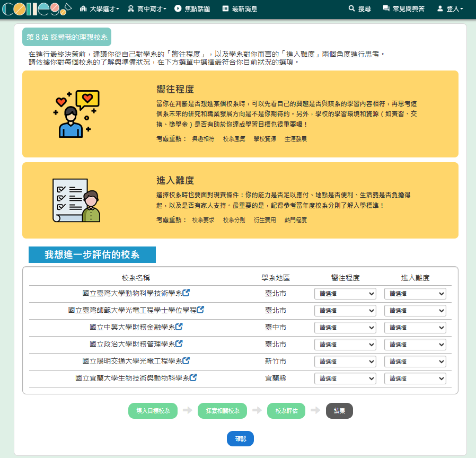Open the 登入 account menu
Image resolution: width=476 pixels, height=458 pixels.
click(450, 9)
